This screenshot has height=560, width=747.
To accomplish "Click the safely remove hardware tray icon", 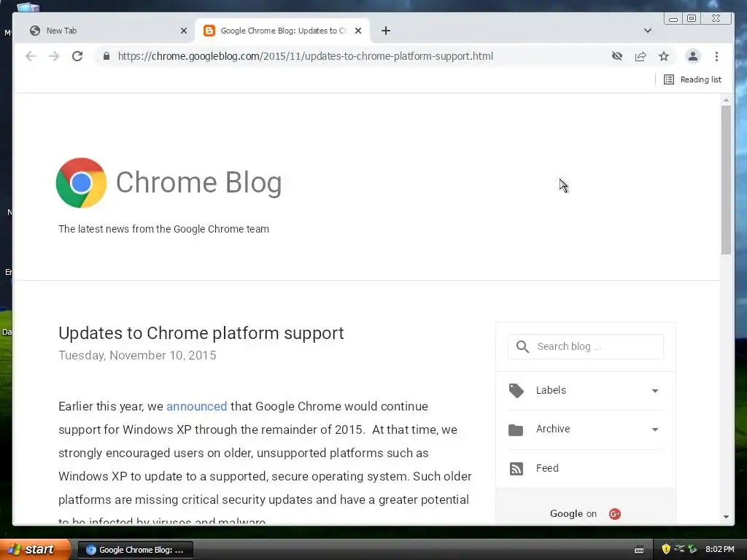I will point(692,549).
